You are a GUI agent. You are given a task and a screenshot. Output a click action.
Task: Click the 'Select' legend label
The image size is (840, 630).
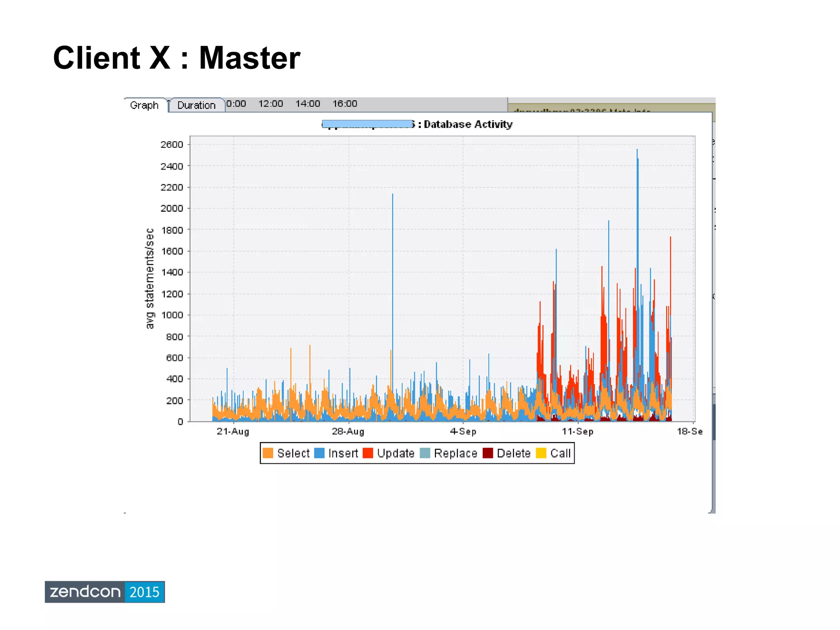(x=293, y=454)
